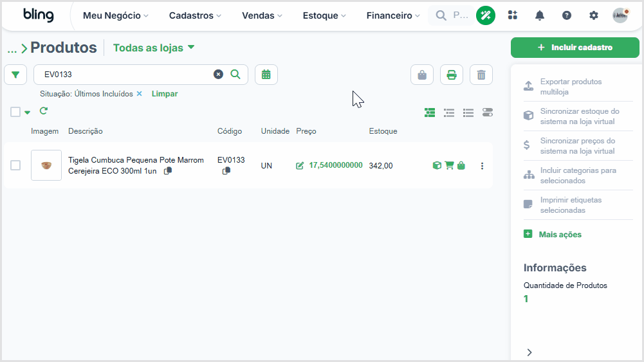This screenshot has width=644, height=362.
Task: Open the help question mark
Action: (567, 15)
